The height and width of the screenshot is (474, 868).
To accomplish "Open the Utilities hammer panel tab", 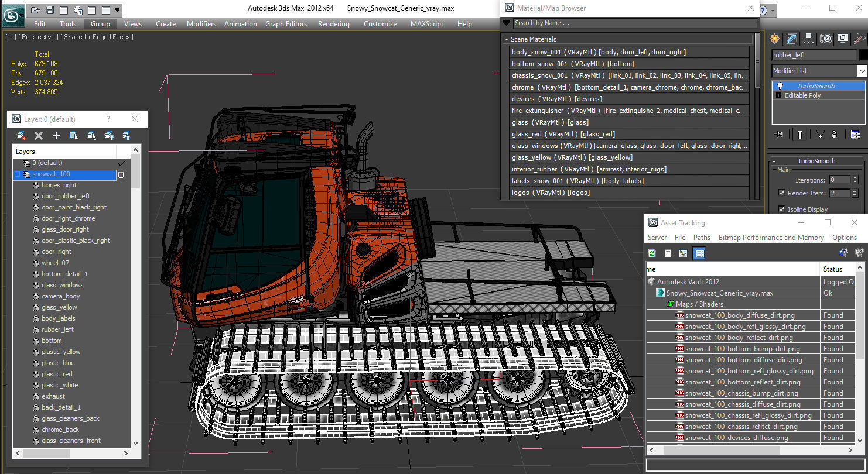I will pyautogui.click(x=859, y=39).
